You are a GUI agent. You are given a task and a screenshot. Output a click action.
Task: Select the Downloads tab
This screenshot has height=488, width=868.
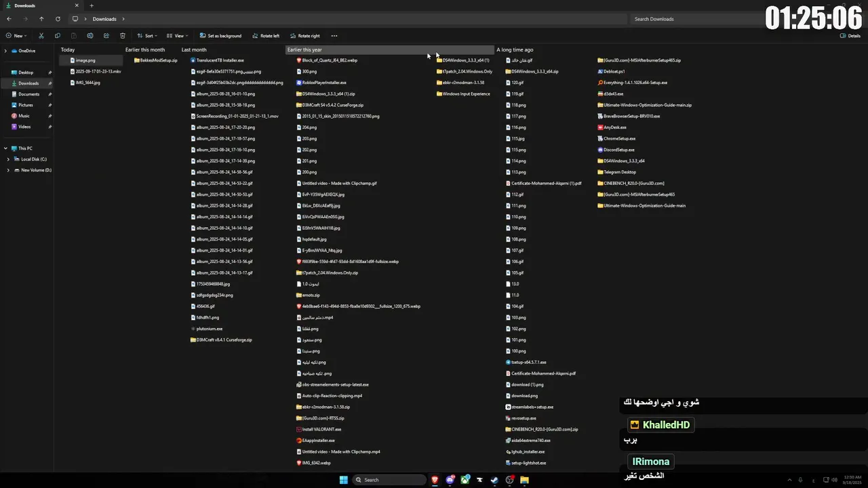pos(41,5)
